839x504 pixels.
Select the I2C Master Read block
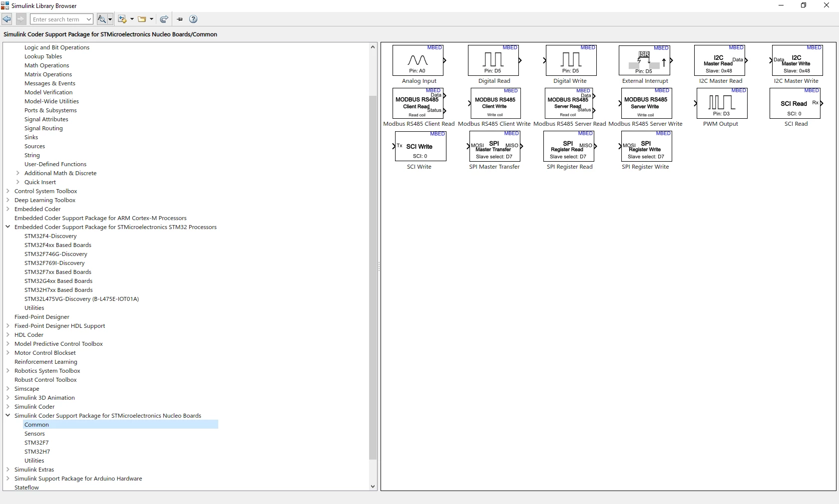(720, 60)
